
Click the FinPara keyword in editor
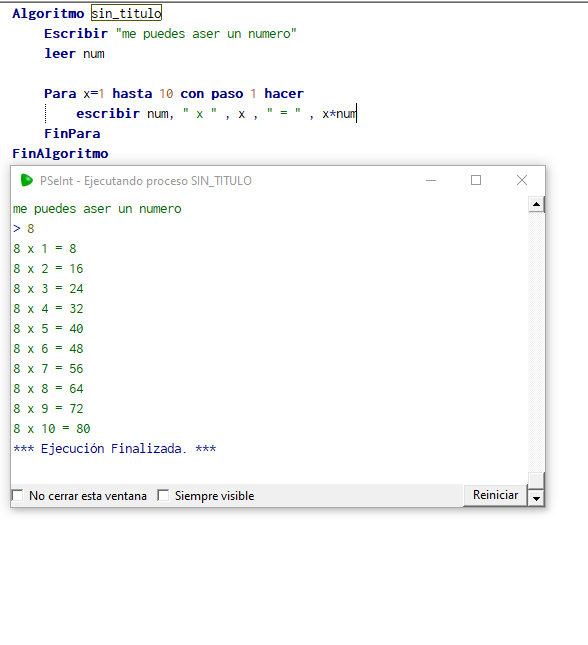click(72, 134)
